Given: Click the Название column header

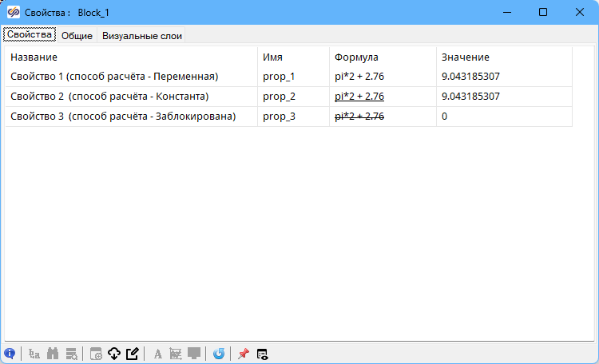Looking at the screenshot, I should coord(34,57).
